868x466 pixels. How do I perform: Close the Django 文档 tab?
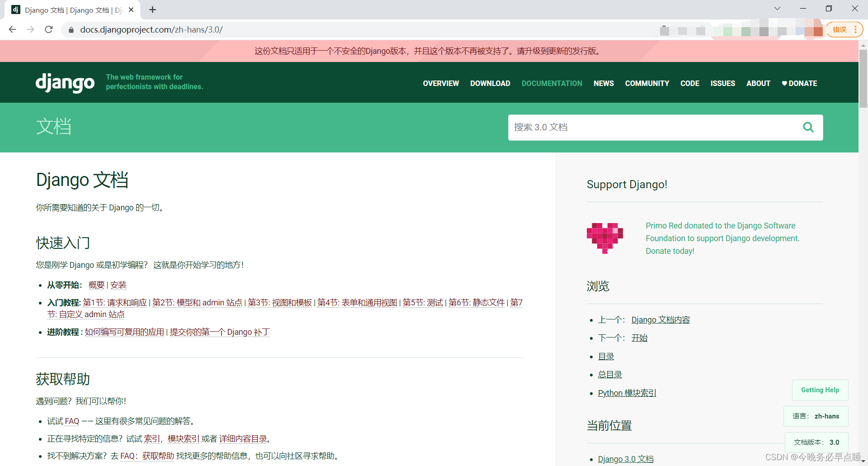click(131, 10)
